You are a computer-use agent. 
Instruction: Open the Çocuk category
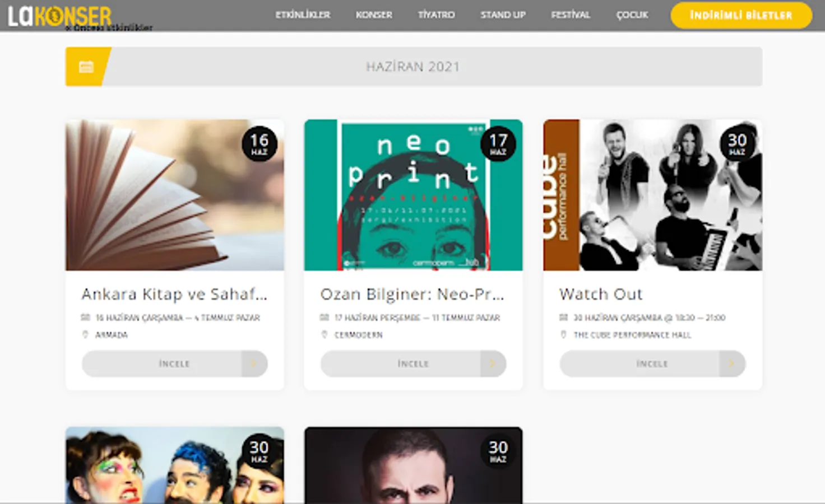632,15
